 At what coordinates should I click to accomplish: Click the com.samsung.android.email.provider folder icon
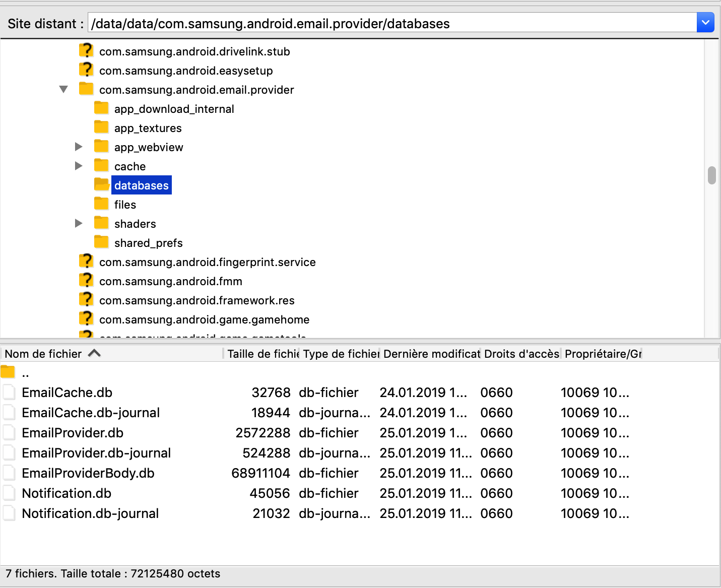pos(87,89)
